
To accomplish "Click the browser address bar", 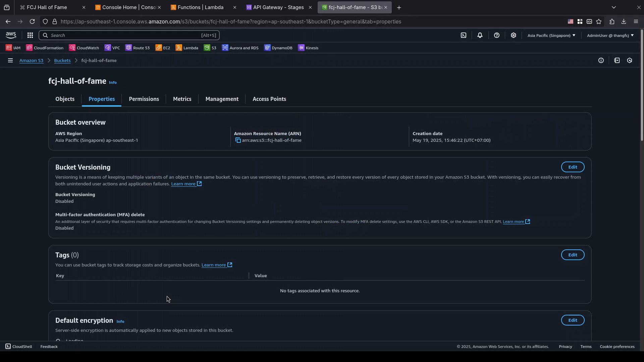I will coord(302,21).
